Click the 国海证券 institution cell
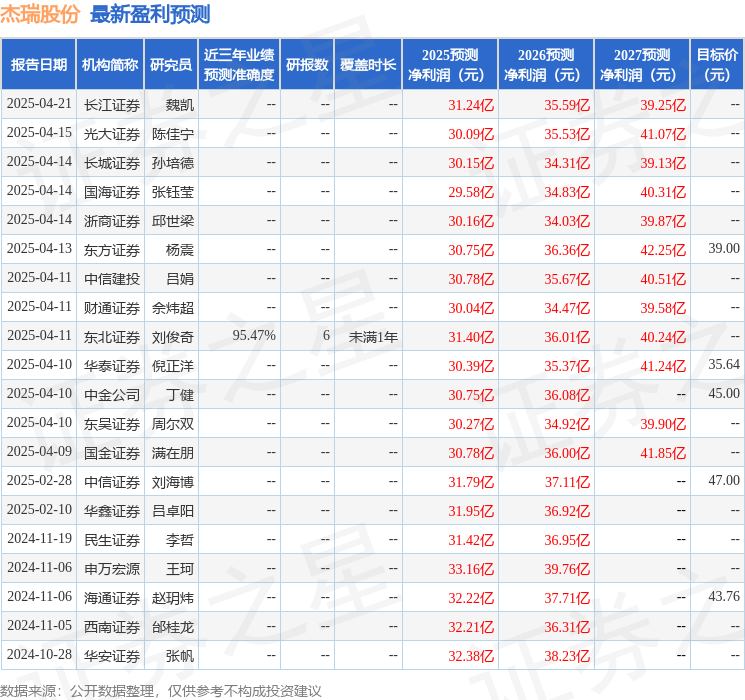745x700 pixels. coord(112,192)
